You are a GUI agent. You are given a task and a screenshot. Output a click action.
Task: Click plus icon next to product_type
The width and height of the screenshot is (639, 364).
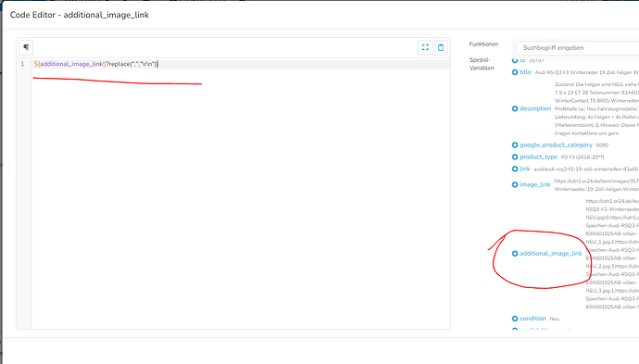click(x=515, y=157)
